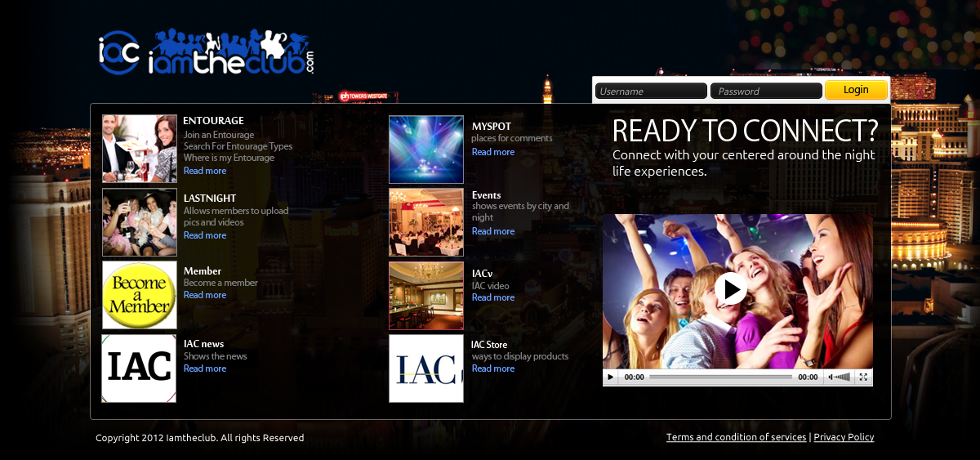
Task: Open Terms and condition of services link
Action: [737, 437]
